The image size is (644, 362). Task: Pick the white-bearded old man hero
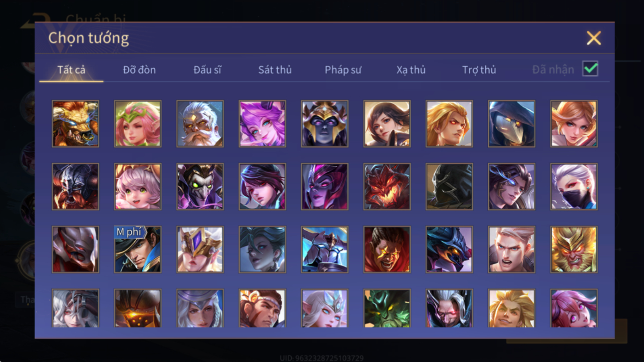[200, 124]
